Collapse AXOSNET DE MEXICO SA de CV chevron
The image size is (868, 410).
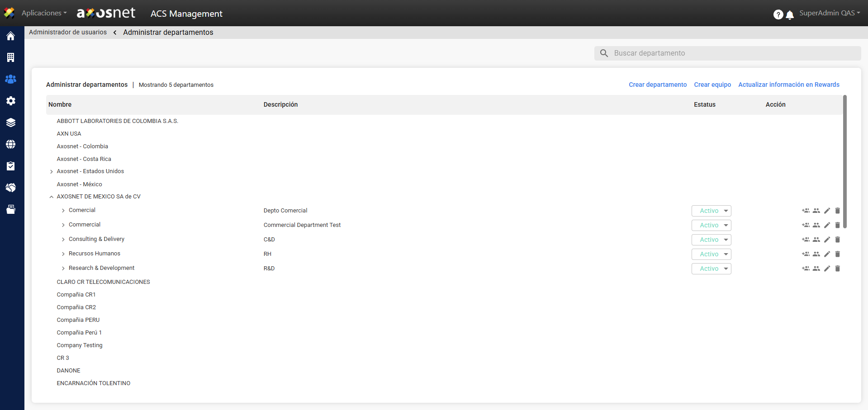click(52, 197)
